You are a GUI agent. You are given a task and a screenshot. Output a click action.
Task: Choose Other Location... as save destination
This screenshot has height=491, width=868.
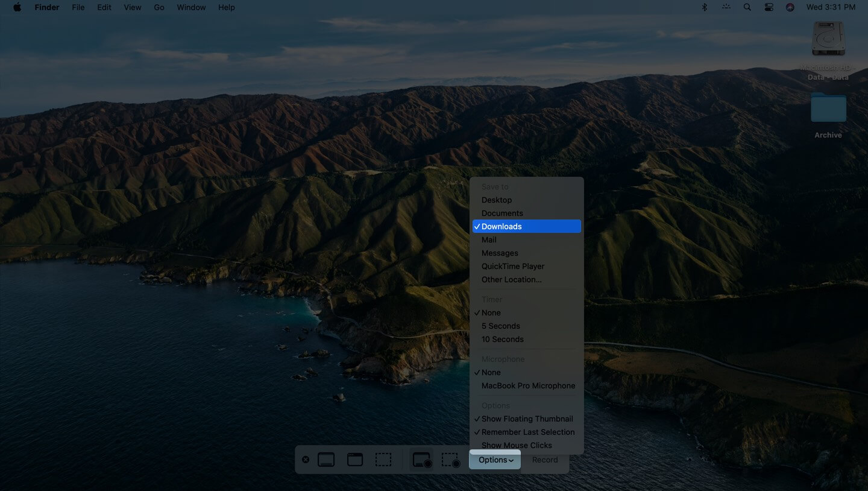tap(511, 279)
